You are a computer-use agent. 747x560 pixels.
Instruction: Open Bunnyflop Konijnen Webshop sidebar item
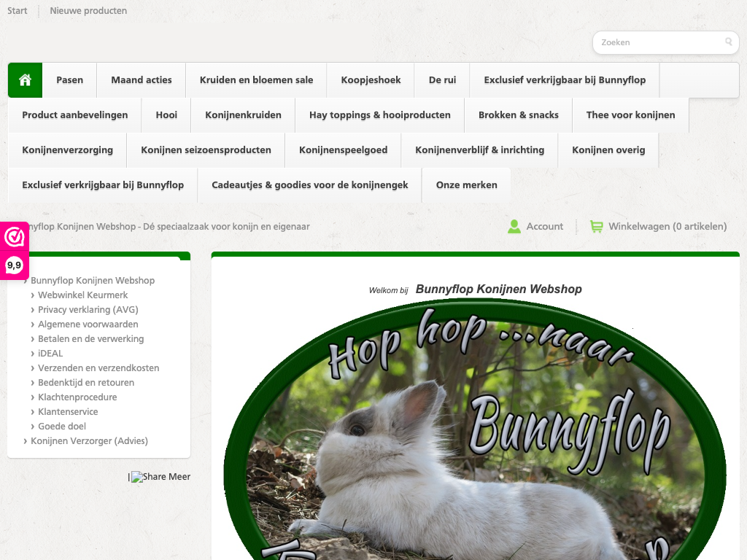(x=93, y=281)
